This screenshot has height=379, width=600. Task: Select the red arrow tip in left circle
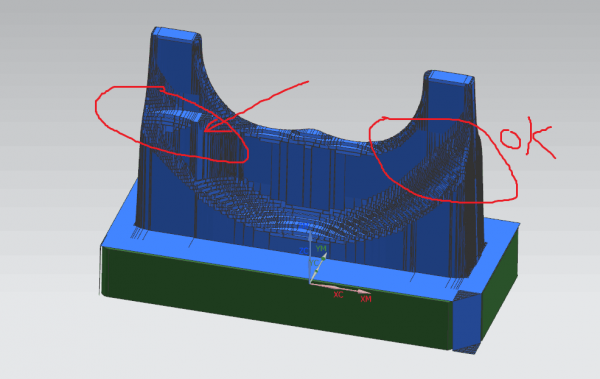pos(206,131)
